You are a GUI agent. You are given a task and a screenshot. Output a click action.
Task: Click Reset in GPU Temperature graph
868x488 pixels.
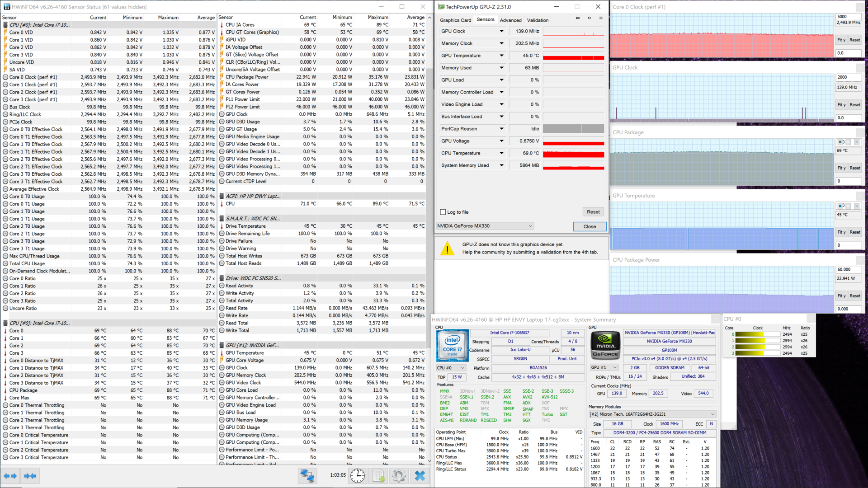854,233
